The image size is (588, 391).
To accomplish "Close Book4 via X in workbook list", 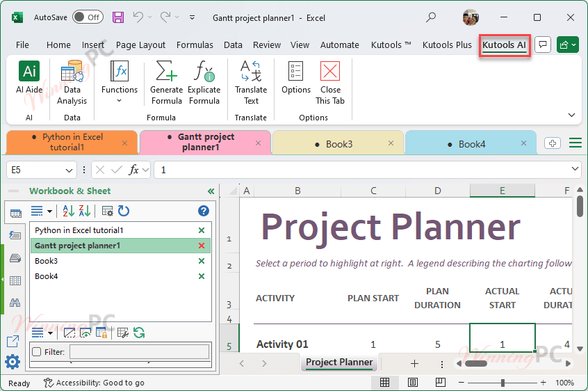I will tap(202, 276).
